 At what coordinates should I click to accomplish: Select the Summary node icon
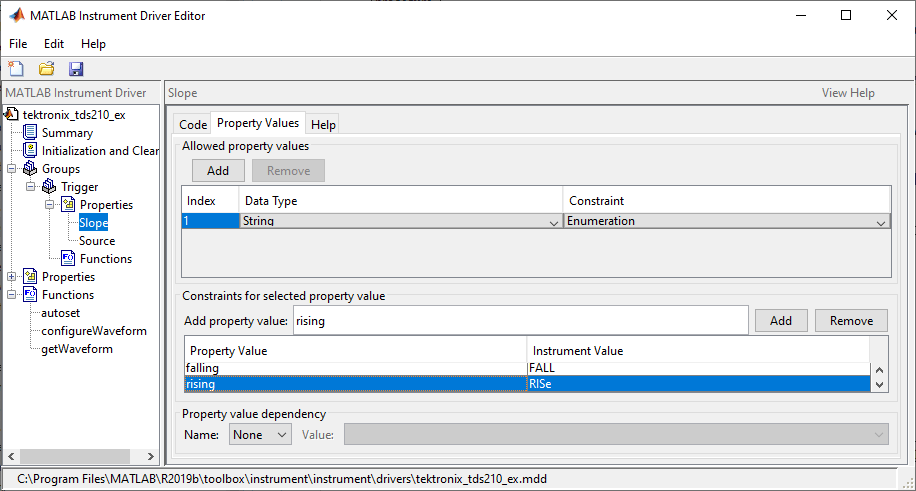point(30,132)
